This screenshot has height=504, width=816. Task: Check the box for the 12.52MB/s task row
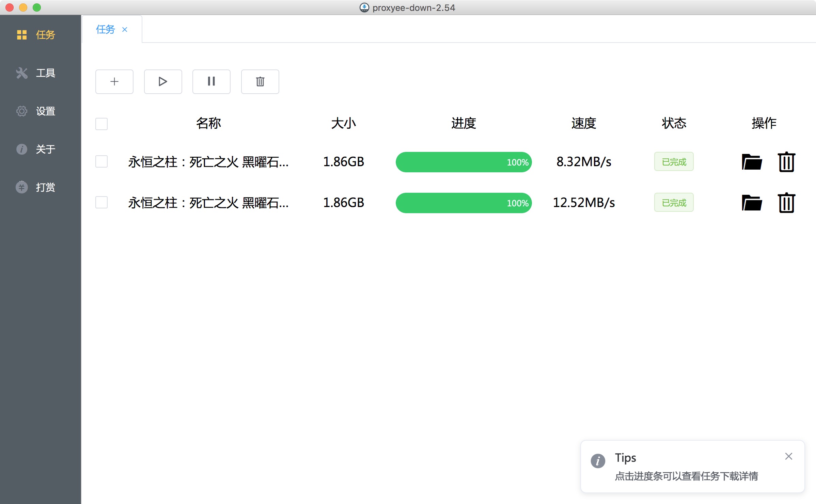[x=101, y=202]
